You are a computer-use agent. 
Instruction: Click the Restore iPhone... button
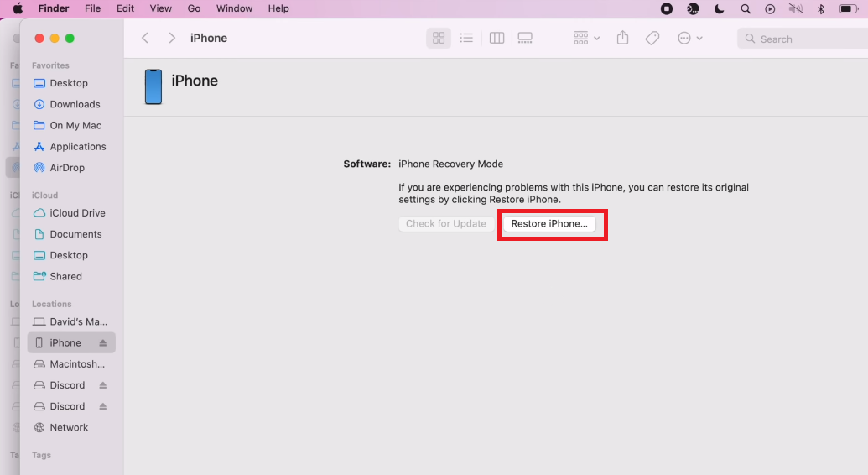[x=549, y=223]
